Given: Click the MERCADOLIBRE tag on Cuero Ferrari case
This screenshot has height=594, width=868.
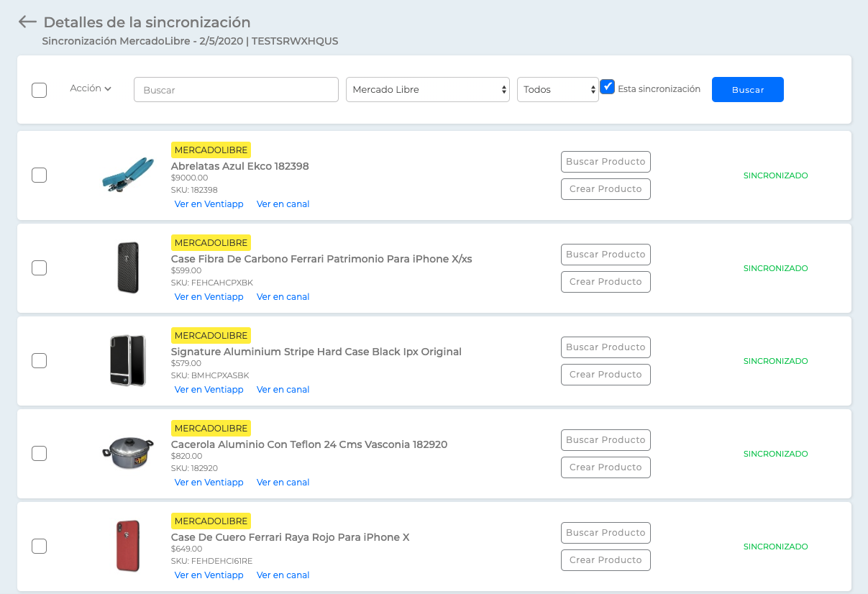Looking at the screenshot, I should [211, 521].
